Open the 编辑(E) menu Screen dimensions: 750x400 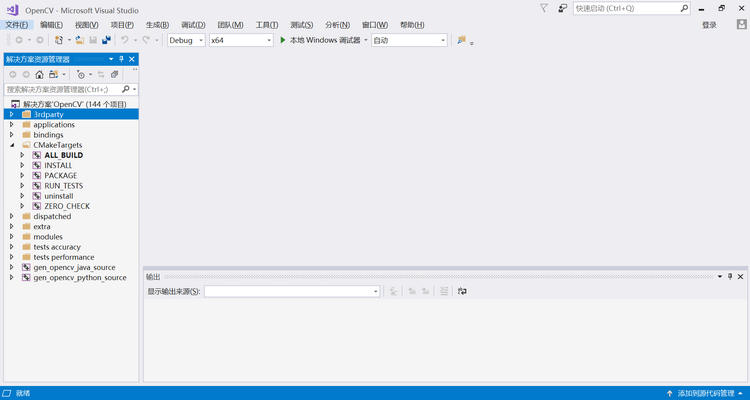pyautogui.click(x=51, y=25)
